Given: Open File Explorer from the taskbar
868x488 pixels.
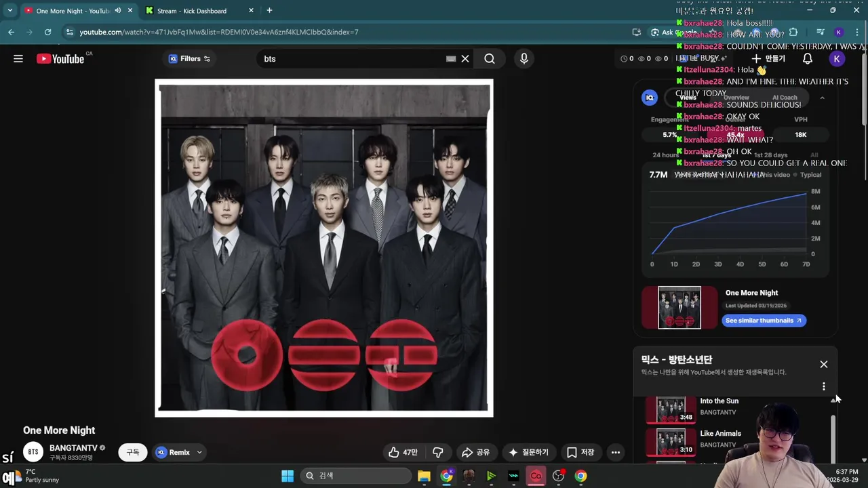Looking at the screenshot, I should (x=424, y=476).
